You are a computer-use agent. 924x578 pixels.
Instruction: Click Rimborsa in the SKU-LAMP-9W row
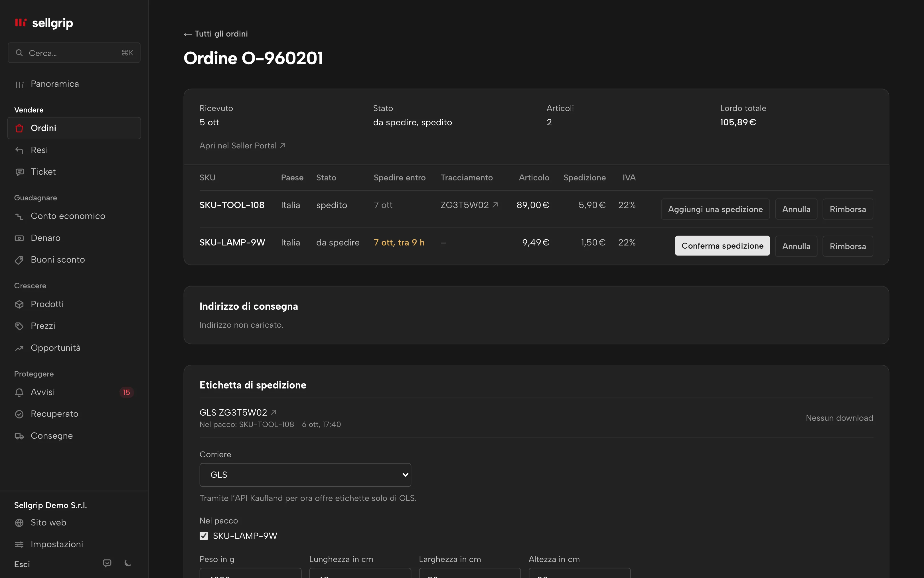pyautogui.click(x=848, y=246)
